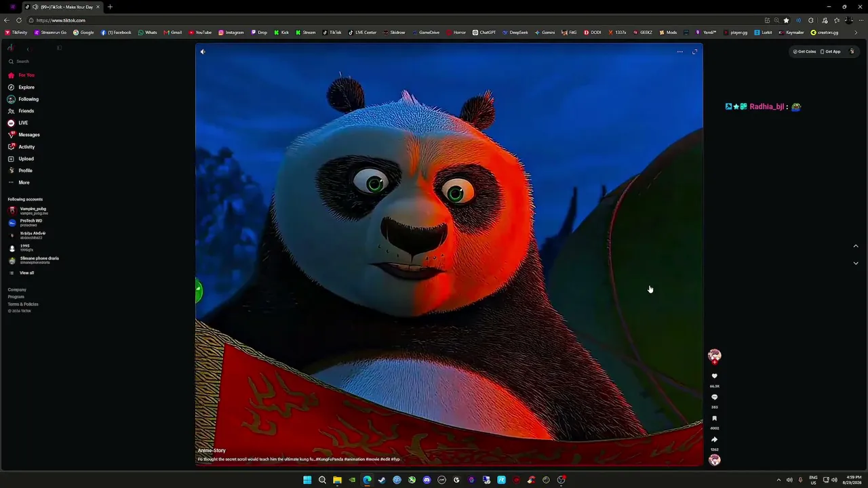View all following accounts
868x488 pixels.
[21, 273]
